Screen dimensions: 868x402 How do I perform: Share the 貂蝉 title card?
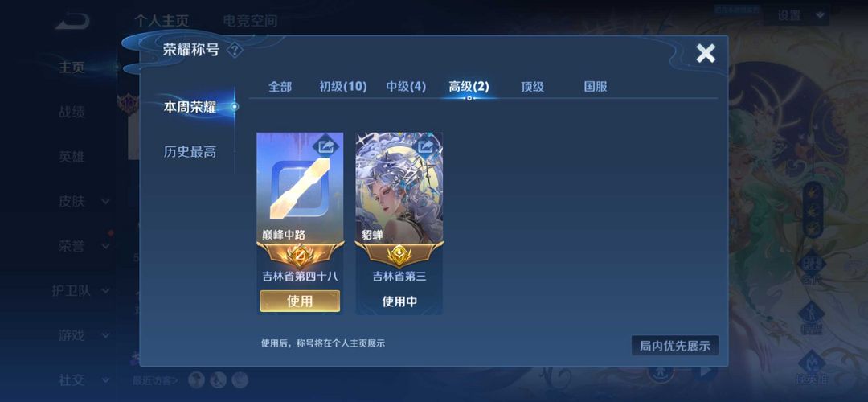[x=426, y=147]
